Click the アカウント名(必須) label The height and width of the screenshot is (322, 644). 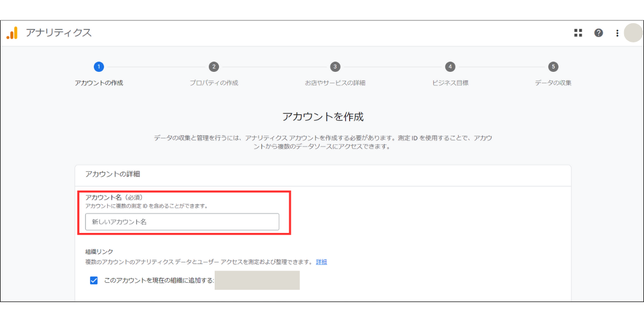pos(114,197)
